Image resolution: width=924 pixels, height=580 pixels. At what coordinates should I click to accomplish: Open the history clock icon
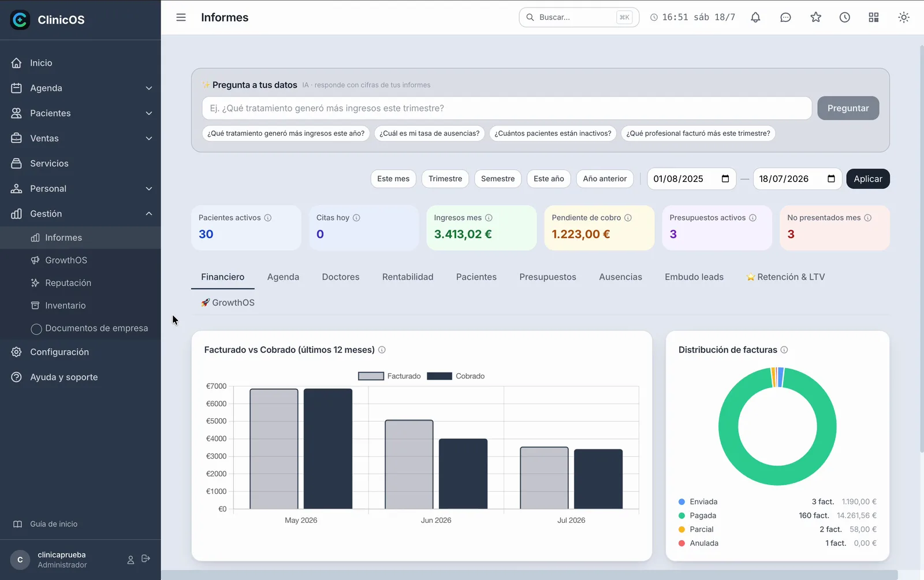(x=844, y=17)
